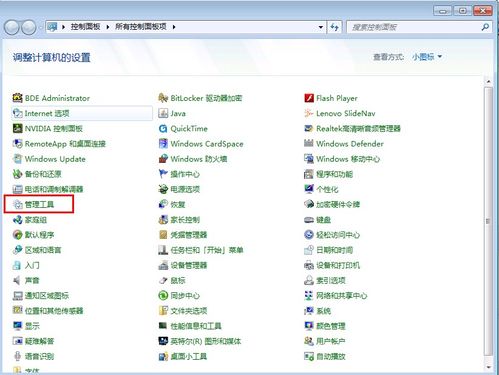Click the QuickTime icon

point(163,128)
